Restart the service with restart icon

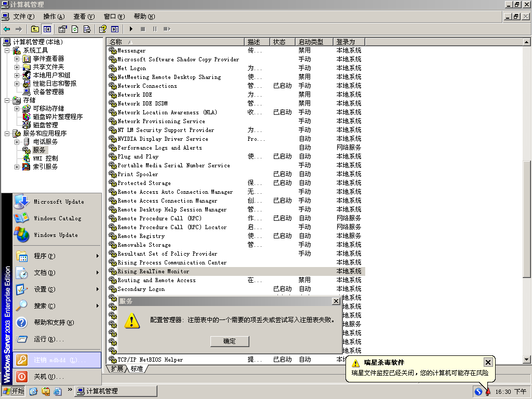pyautogui.click(x=167, y=29)
